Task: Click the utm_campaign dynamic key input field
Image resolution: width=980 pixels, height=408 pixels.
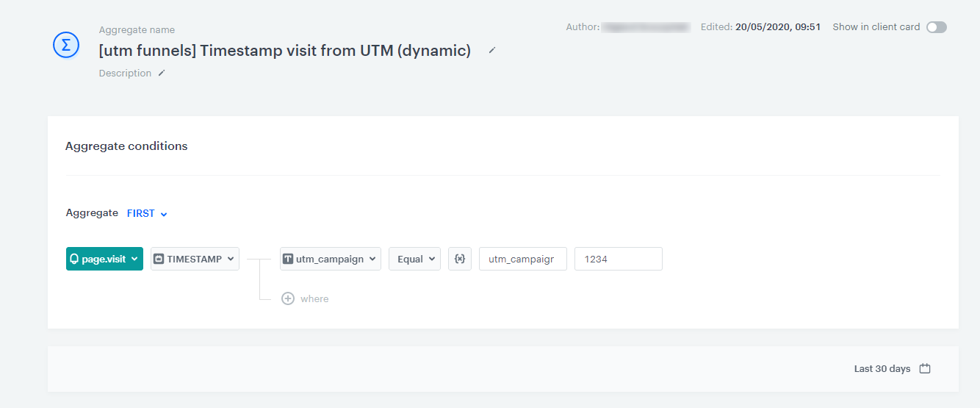Action: pos(522,259)
